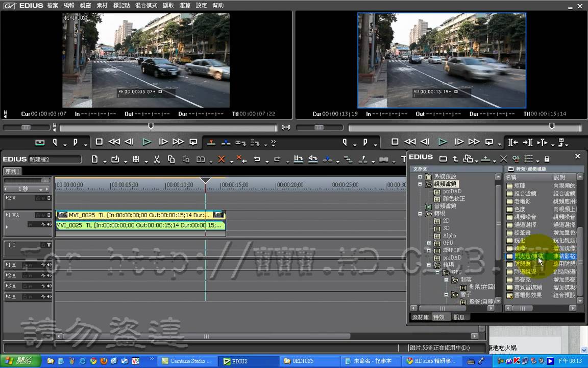This screenshot has width=588, height=368.
Task: Click Set In point icon in the player monitor
Action: pos(55,142)
